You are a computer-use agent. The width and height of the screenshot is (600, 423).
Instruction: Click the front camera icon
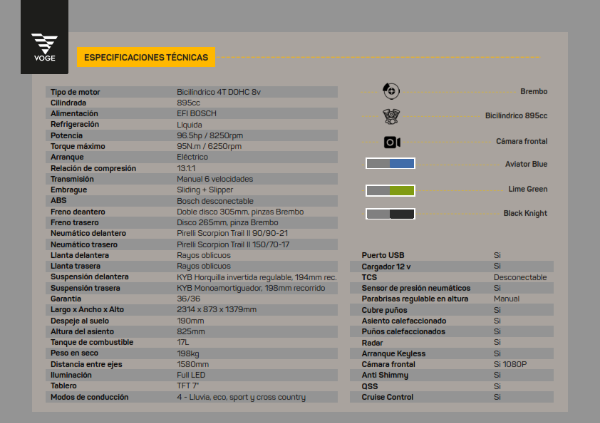click(x=392, y=142)
